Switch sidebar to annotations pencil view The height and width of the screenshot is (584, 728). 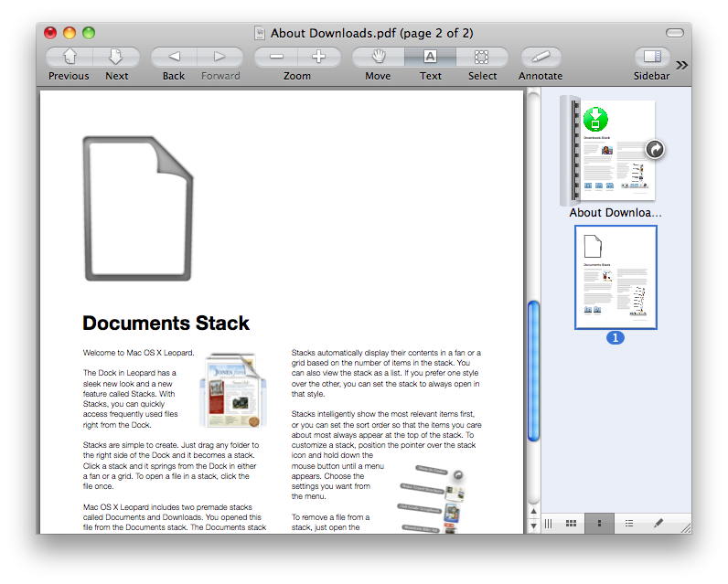[x=658, y=523]
